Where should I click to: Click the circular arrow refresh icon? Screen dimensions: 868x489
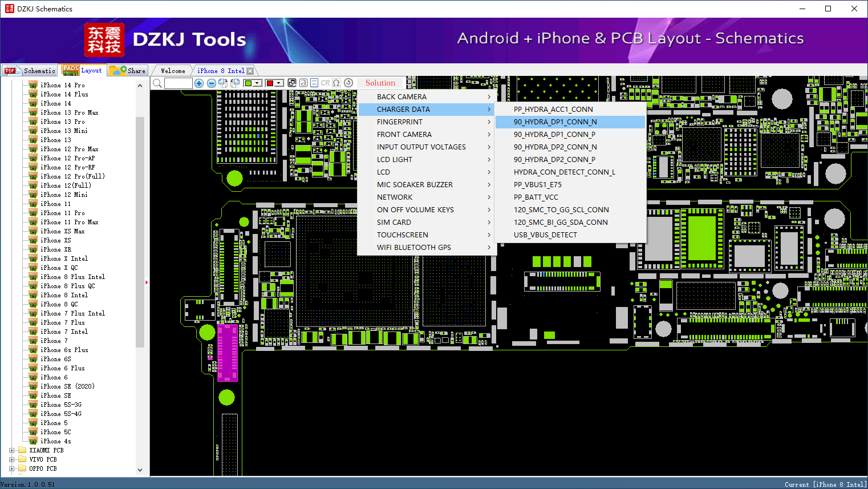click(348, 83)
